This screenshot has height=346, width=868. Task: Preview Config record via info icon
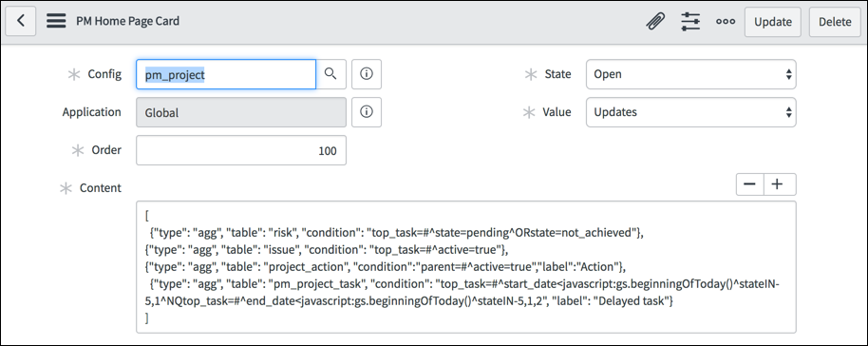[367, 74]
